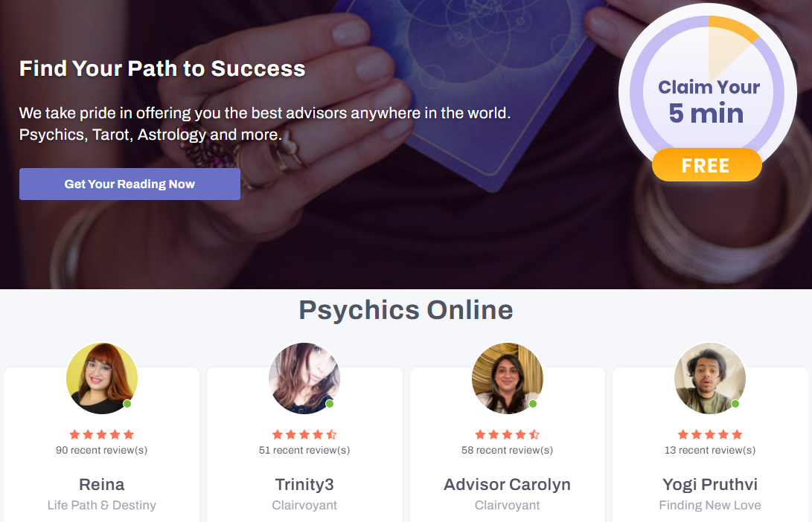Click Yogi Pruthvi's online status dot
The height and width of the screenshot is (522, 812).
point(735,404)
